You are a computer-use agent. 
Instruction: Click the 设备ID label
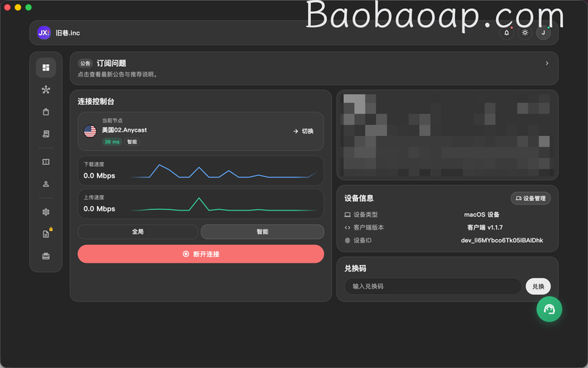coord(362,241)
